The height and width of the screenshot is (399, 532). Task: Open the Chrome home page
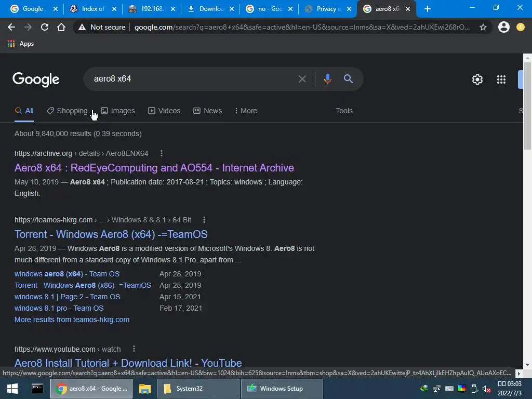[61, 27]
